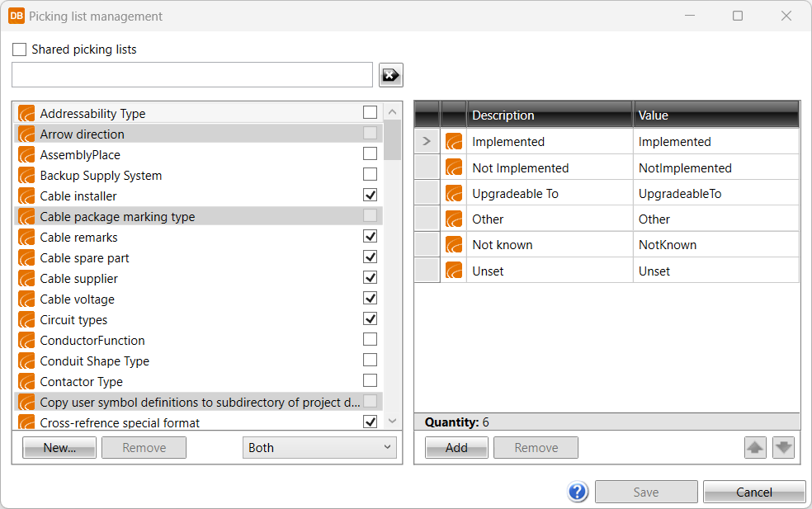
Task: Click into the search text field
Action: [192, 75]
